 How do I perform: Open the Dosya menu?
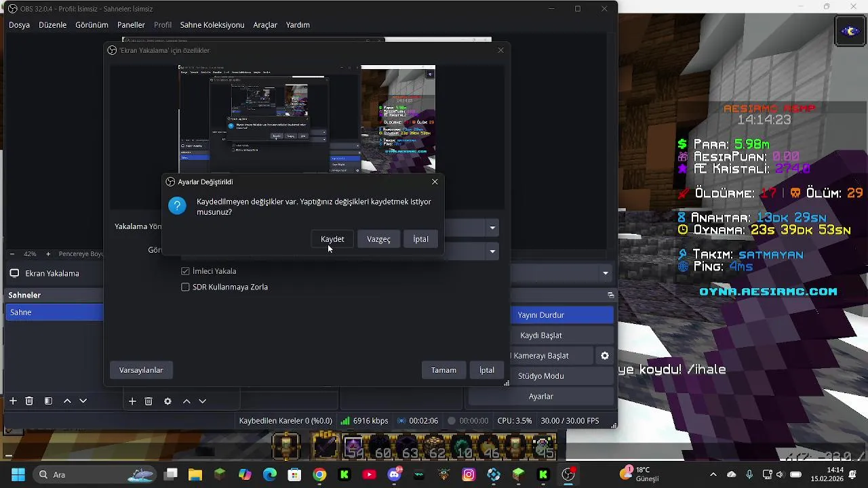(x=19, y=25)
